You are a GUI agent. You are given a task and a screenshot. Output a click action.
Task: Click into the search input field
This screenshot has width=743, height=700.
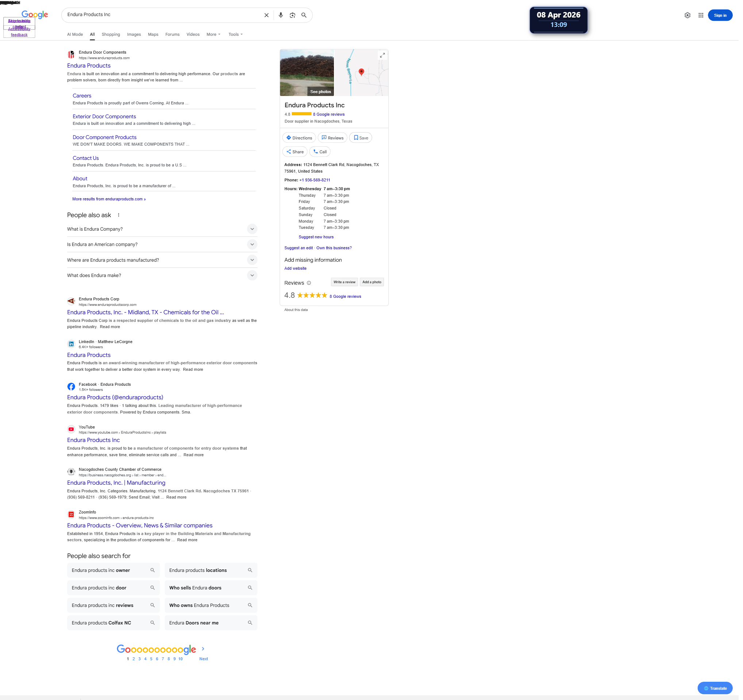pos(161,15)
